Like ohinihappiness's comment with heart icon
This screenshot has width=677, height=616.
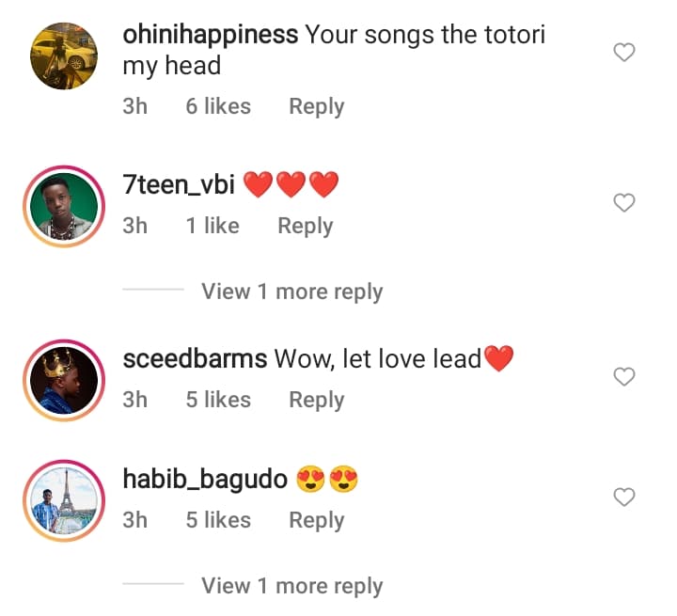click(624, 53)
